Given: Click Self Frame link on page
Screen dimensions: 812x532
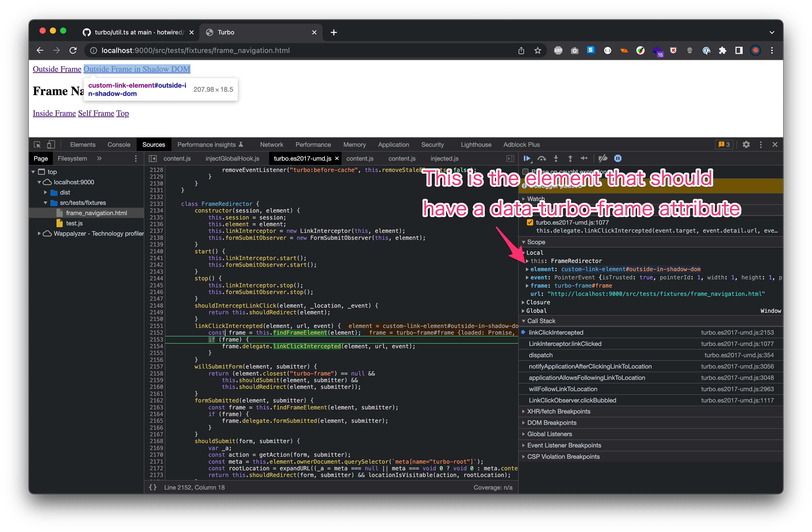Looking at the screenshot, I should (96, 113).
